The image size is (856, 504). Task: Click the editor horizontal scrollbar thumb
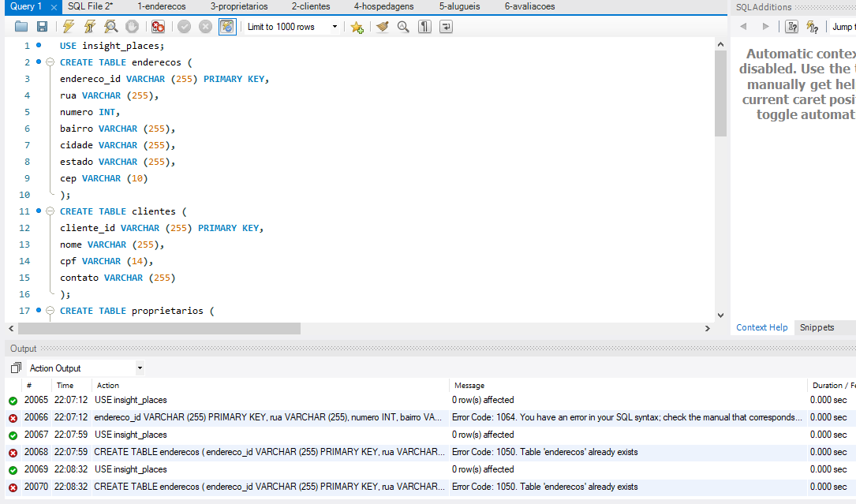pos(159,328)
